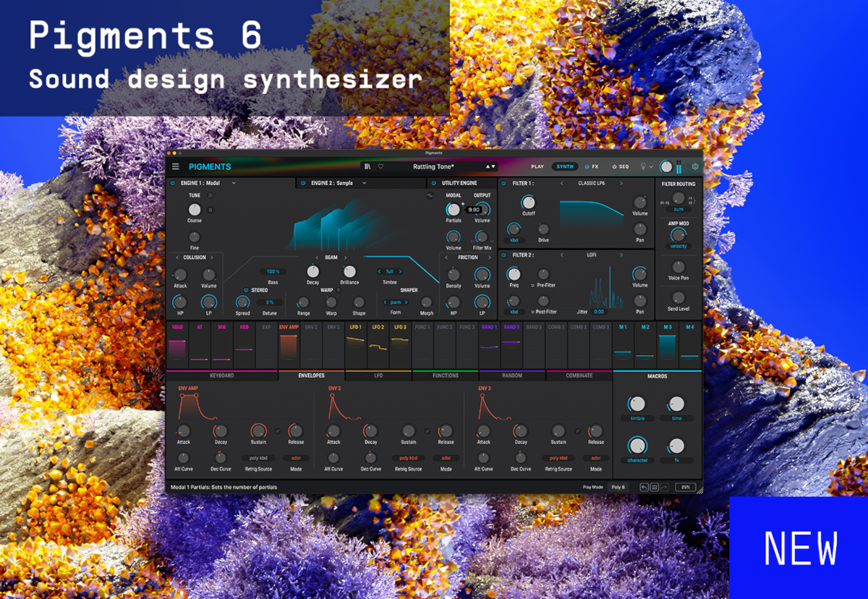Toggle Engine 2 power button

point(302,183)
